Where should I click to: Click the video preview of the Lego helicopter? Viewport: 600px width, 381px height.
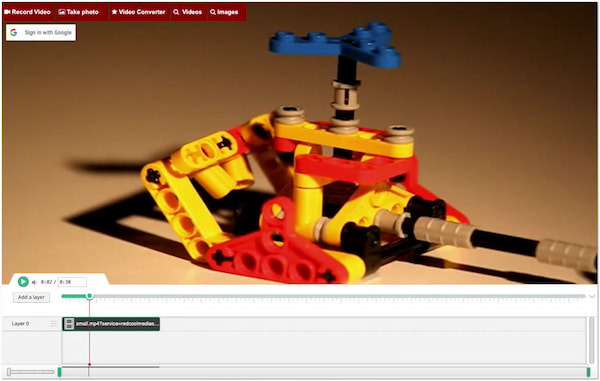pyautogui.click(x=300, y=143)
